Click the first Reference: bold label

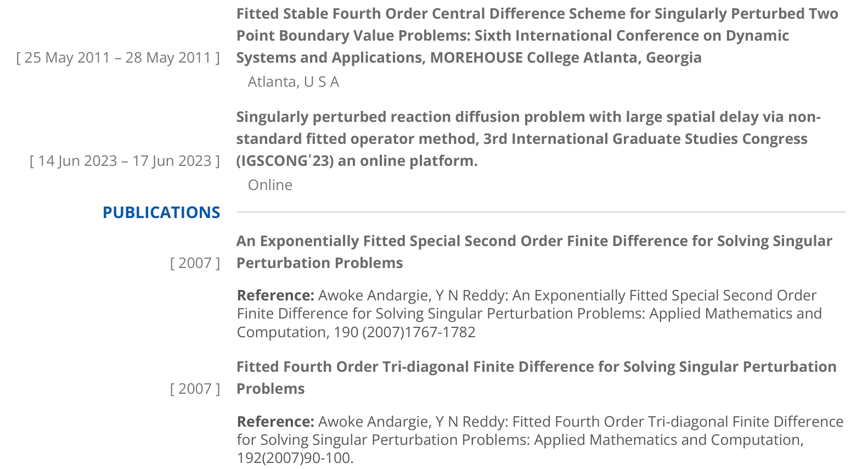tap(275, 295)
